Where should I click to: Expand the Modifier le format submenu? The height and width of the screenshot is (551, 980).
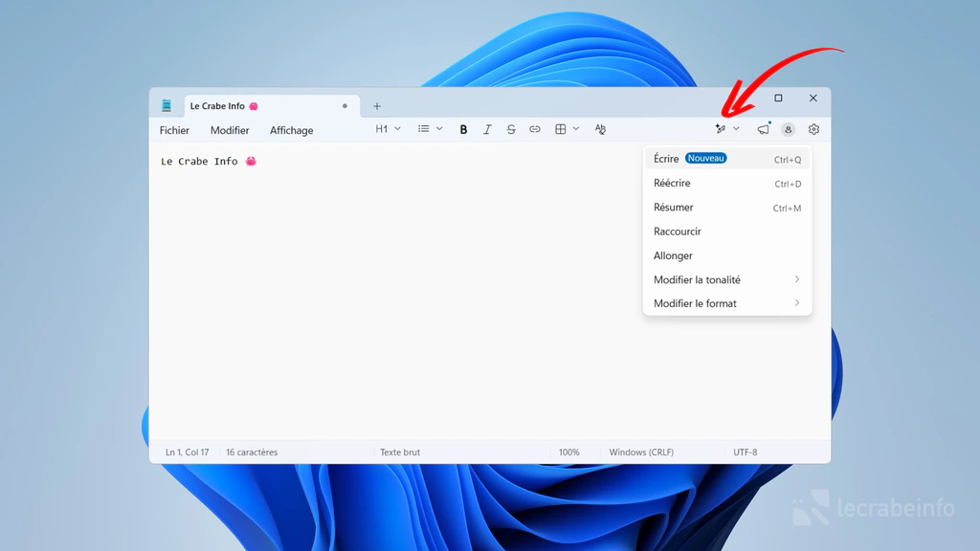pos(694,303)
